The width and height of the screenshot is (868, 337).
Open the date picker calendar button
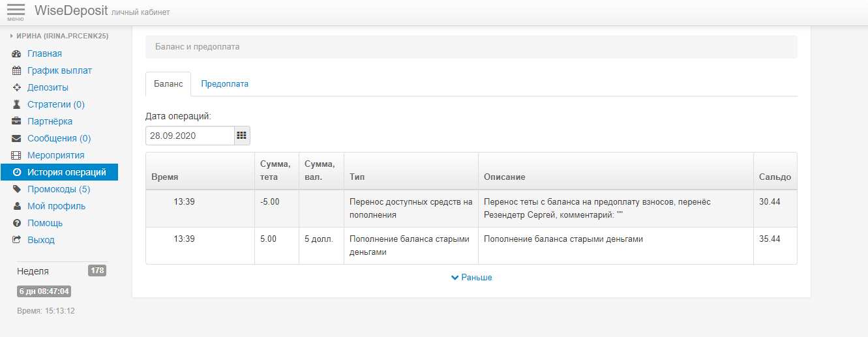tap(242, 136)
